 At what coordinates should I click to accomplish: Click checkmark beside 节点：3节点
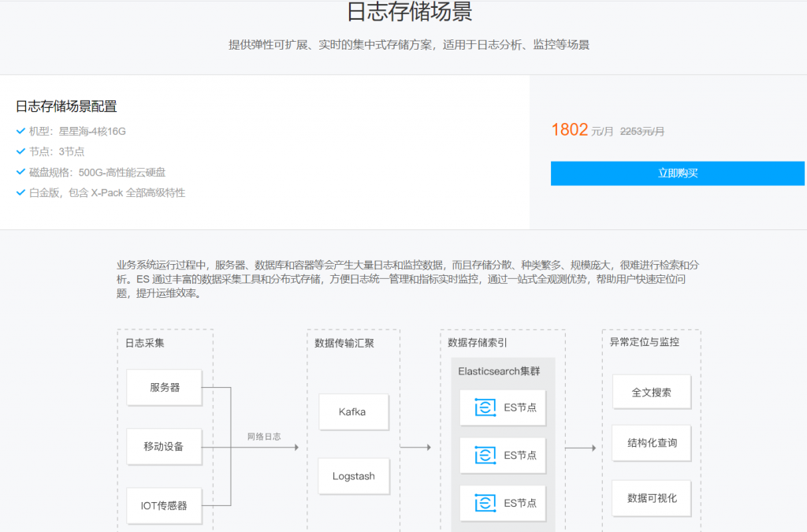[20, 151]
